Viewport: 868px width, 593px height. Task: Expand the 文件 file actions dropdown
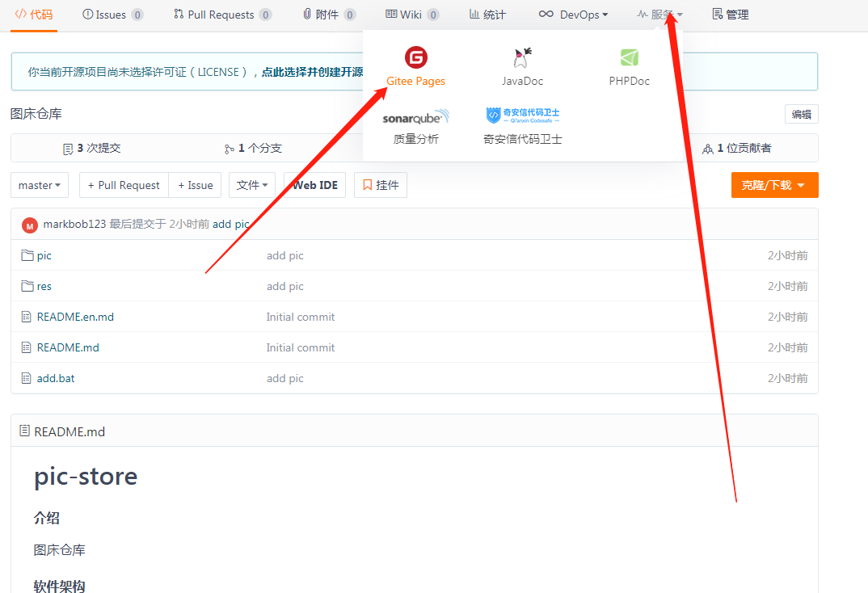[251, 185]
